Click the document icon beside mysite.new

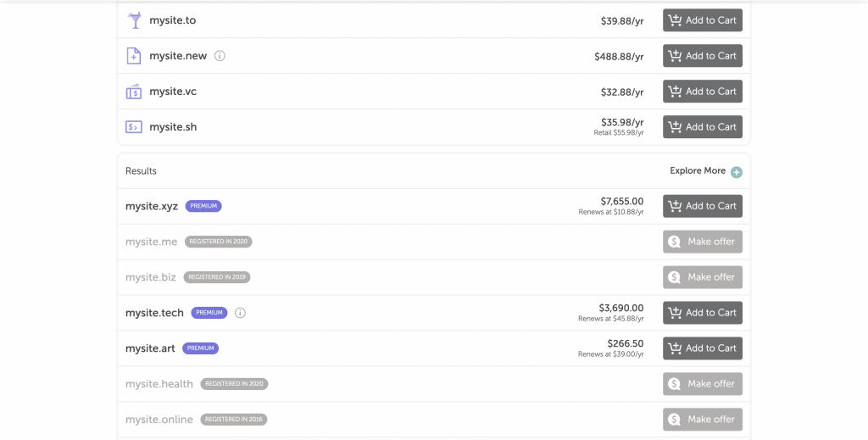[x=134, y=56]
